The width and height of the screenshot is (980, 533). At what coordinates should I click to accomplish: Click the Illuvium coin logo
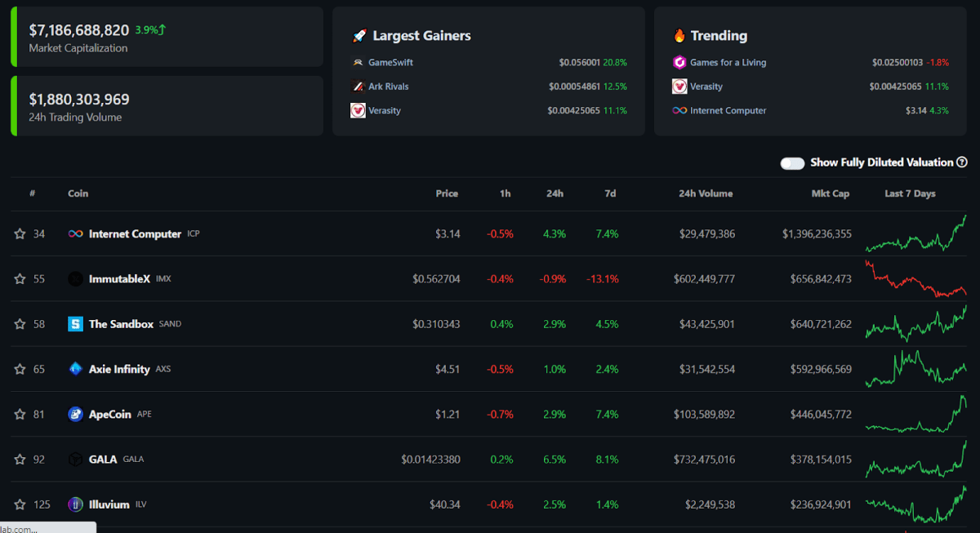point(75,504)
